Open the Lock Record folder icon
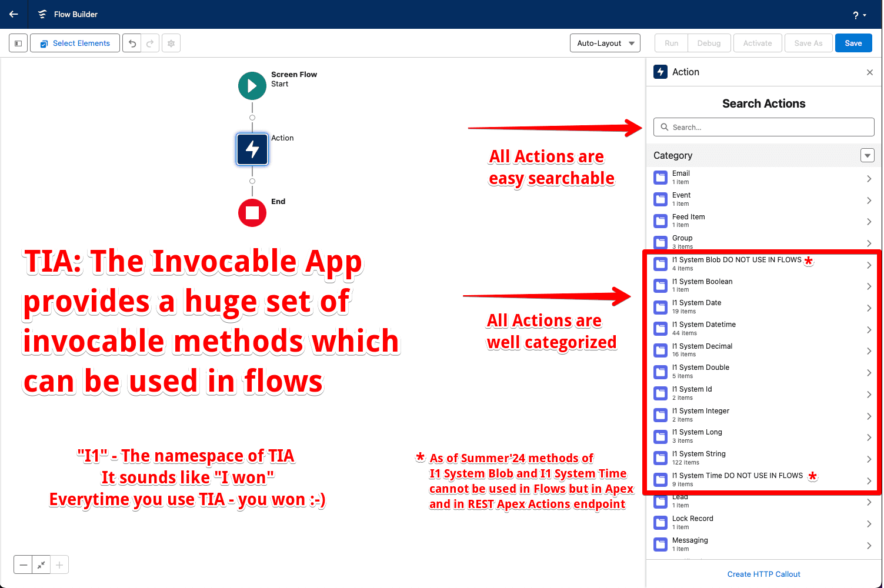 661,523
